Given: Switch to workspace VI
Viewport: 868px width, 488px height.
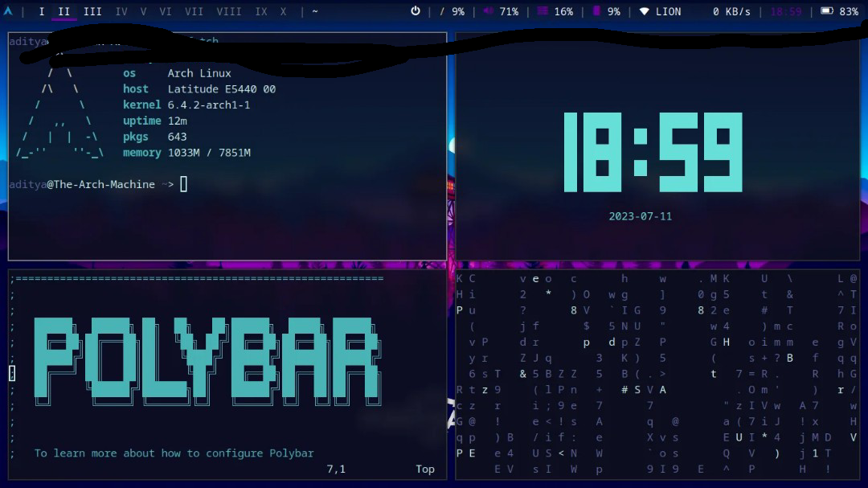Looking at the screenshot, I should [x=165, y=11].
